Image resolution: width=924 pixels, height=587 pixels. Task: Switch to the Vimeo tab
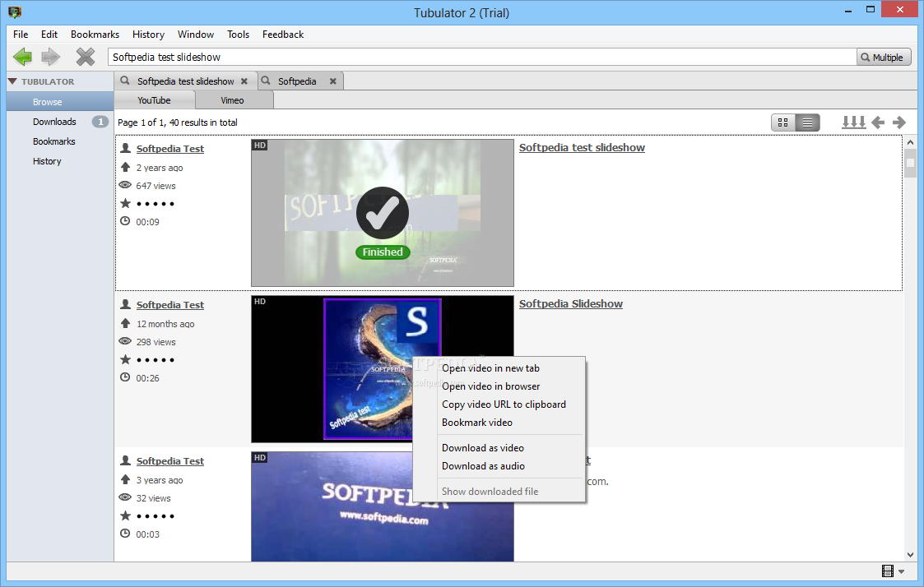point(232,100)
